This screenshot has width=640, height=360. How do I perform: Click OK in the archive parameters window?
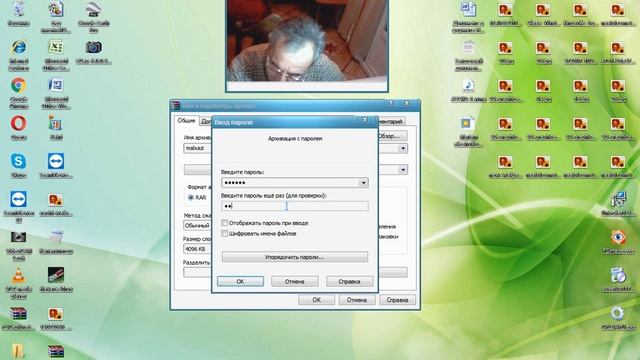click(317, 300)
